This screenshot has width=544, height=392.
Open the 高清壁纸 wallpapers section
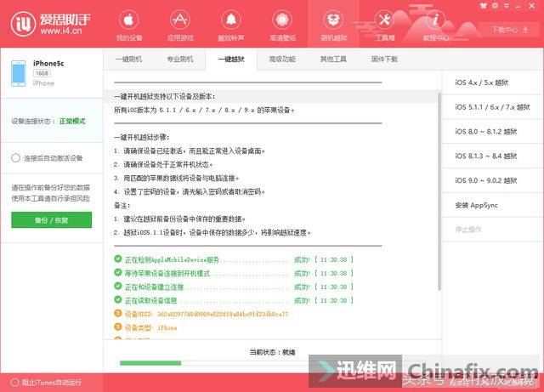click(282, 25)
